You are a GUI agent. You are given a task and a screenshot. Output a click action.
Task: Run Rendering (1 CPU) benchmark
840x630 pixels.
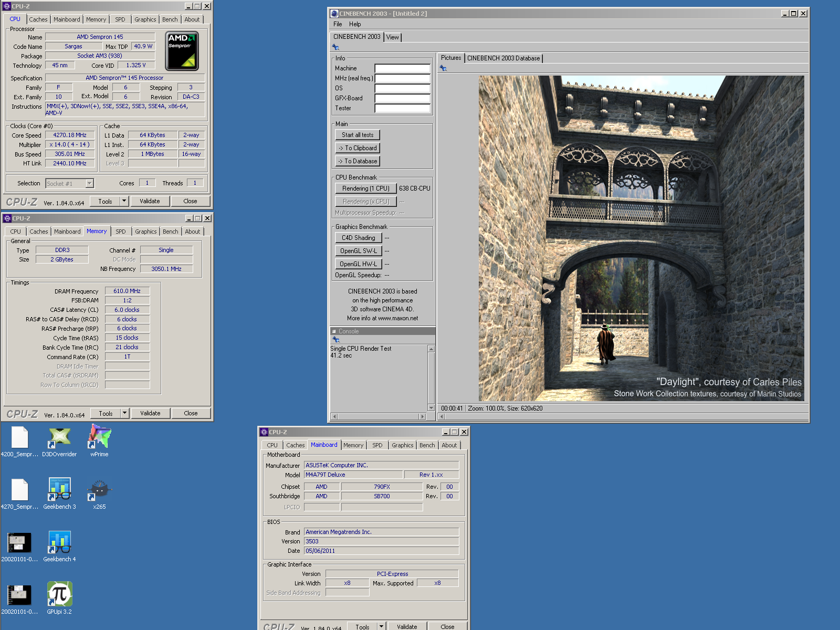(x=366, y=188)
